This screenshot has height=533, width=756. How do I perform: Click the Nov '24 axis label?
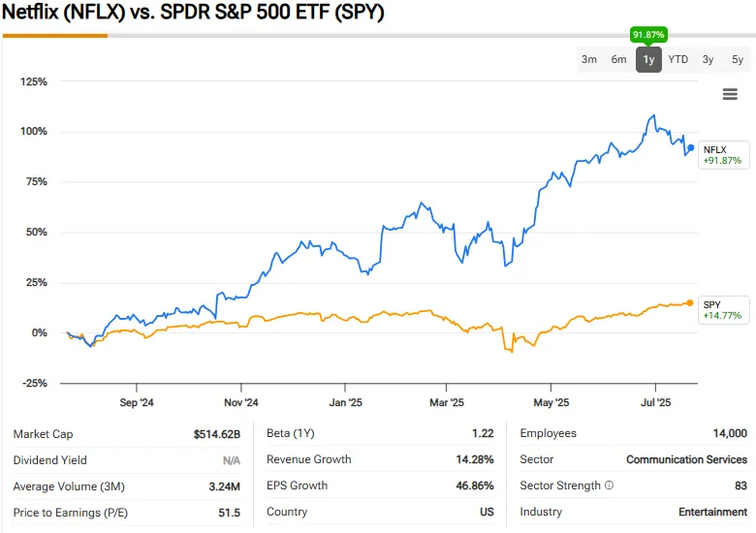click(x=241, y=402)
